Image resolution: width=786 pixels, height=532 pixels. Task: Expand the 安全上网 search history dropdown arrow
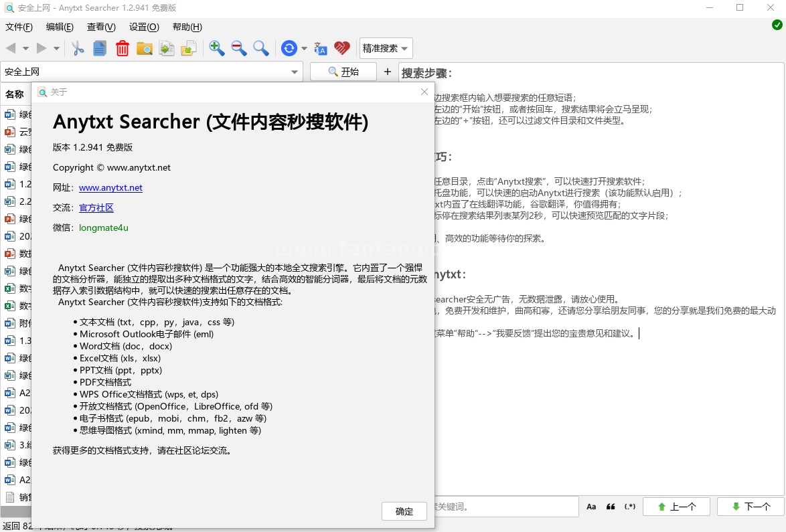point(295,72)
